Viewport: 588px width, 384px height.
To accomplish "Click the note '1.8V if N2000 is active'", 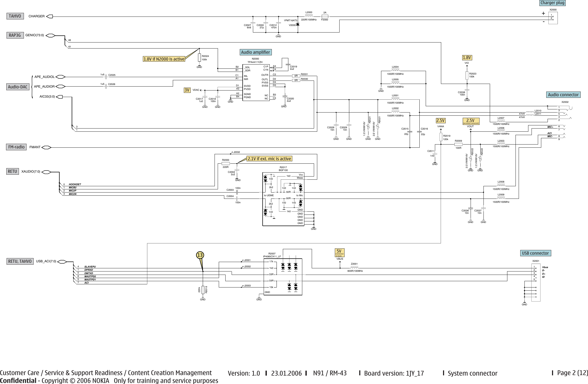I will (164, 59).
